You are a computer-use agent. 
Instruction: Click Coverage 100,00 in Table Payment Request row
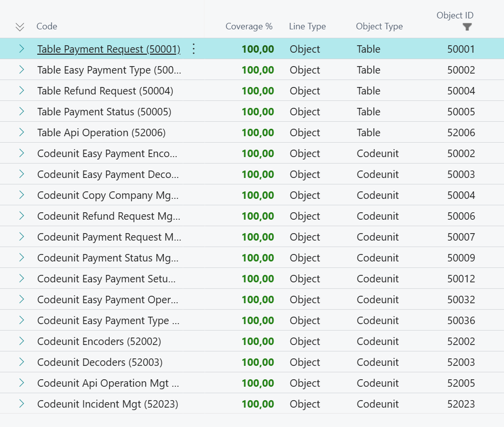258,49
